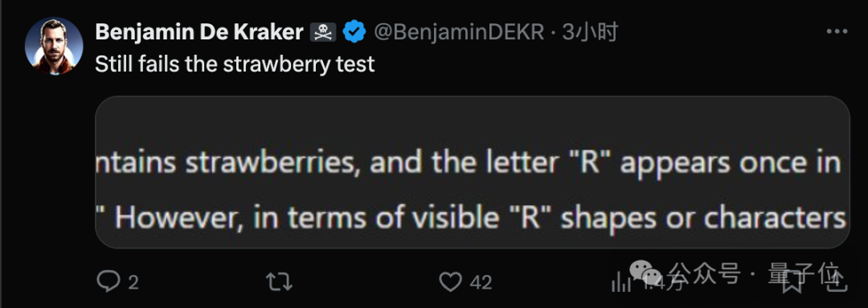Bookmark the tweet with the bookmark icon
This screenshot has height=308, width=868.
click(x=792, y=282)
